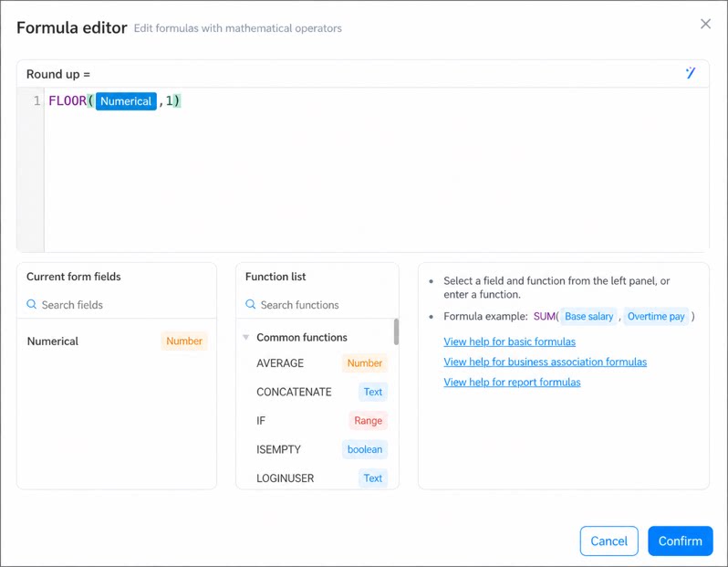Focus the Search functions input

tap(325, 305)
